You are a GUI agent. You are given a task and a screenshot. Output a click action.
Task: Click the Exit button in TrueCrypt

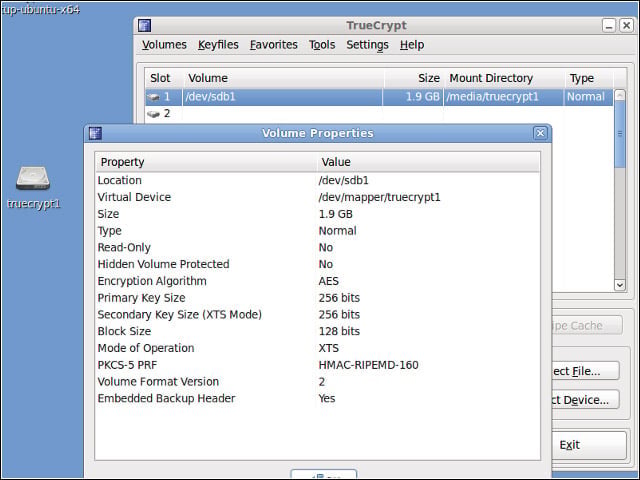coord(589,445)
